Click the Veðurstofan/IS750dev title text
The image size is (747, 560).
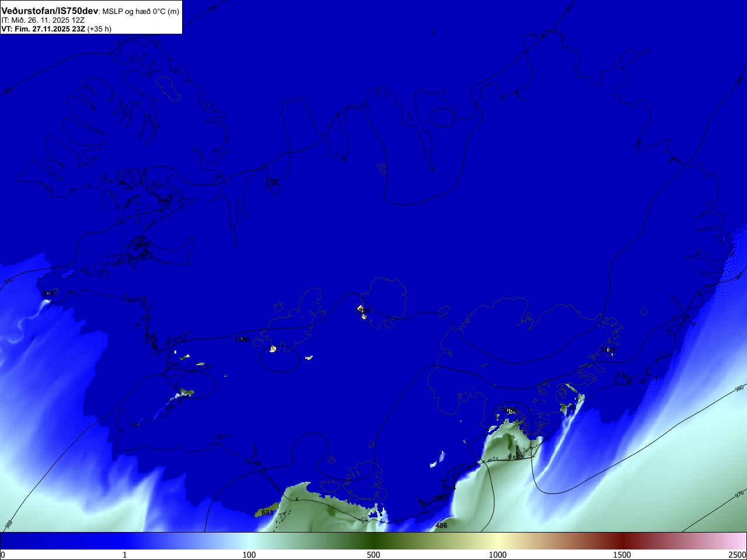pyautogui.click(x=50, y=11)
